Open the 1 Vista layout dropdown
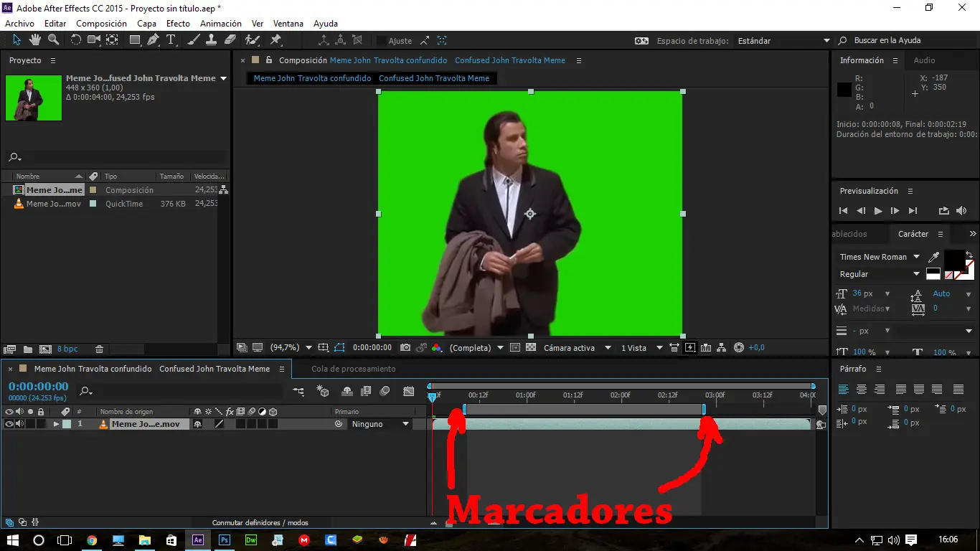Screen dimensions: 980x551 coord(641,348)
